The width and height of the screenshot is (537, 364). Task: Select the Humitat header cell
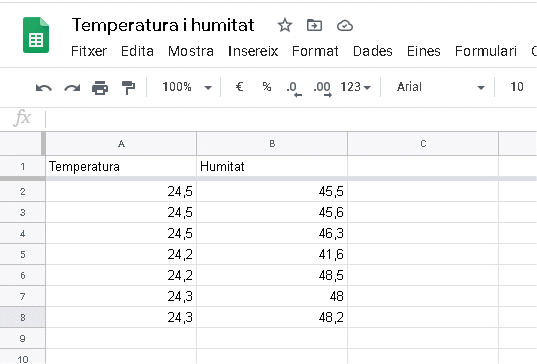click(x=272, y=167)
